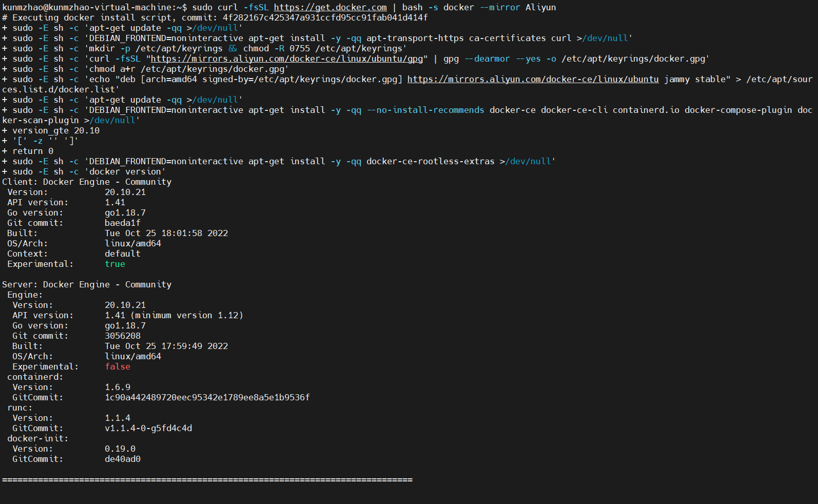The image size is (818, 504).
Task: Click runc GitCommit v1.1.4-0-g5fd4c4d
Action: [x=148, y=428]
